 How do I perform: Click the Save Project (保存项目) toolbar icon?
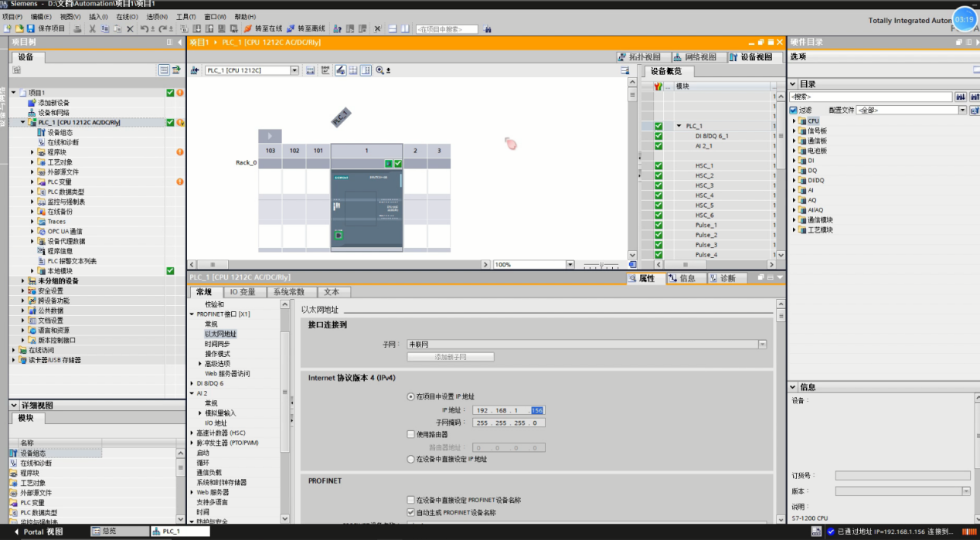point(31,29)
